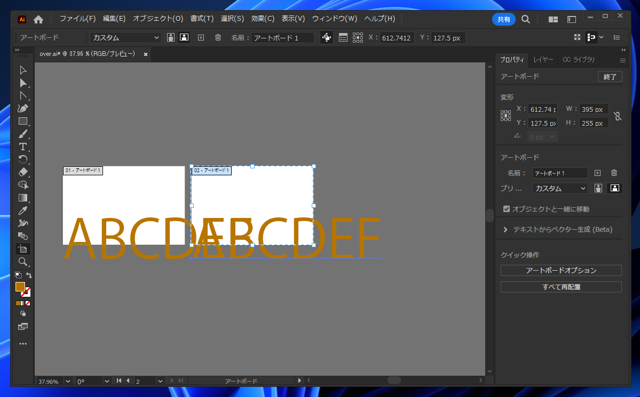Select the Eyedropper tool
640x397 pixels.
(23, 211)
